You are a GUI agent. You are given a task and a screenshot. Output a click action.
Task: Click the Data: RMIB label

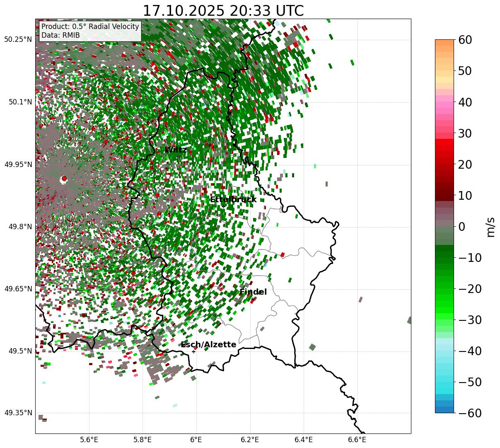60,36
